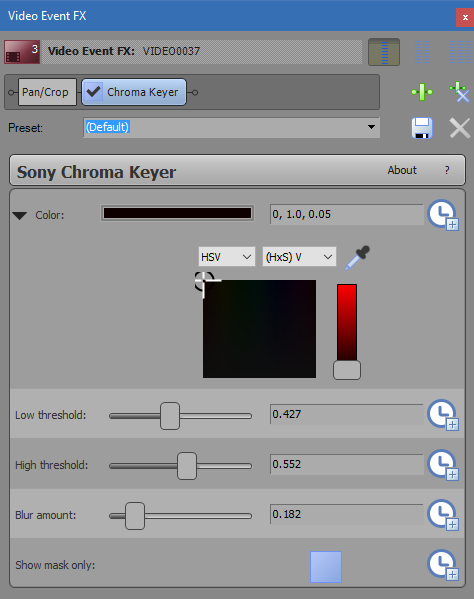Toggle the single-column layout view icon

pyautogui.click(x=384, y=52)
